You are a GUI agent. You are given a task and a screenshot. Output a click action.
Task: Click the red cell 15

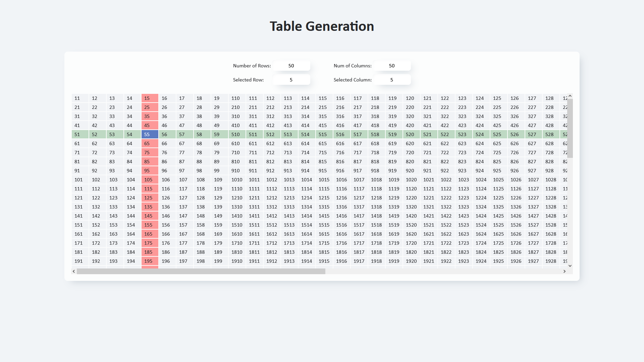[x=150, y=98]
